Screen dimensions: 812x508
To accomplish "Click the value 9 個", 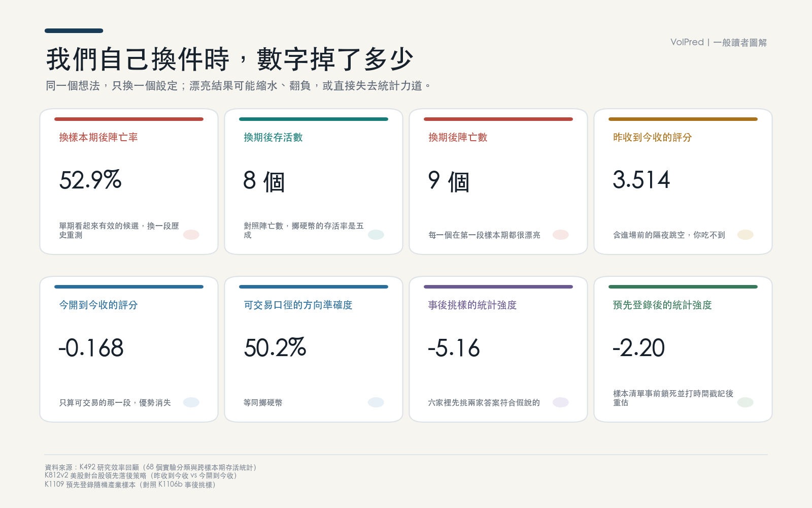I will click(449, 181).
